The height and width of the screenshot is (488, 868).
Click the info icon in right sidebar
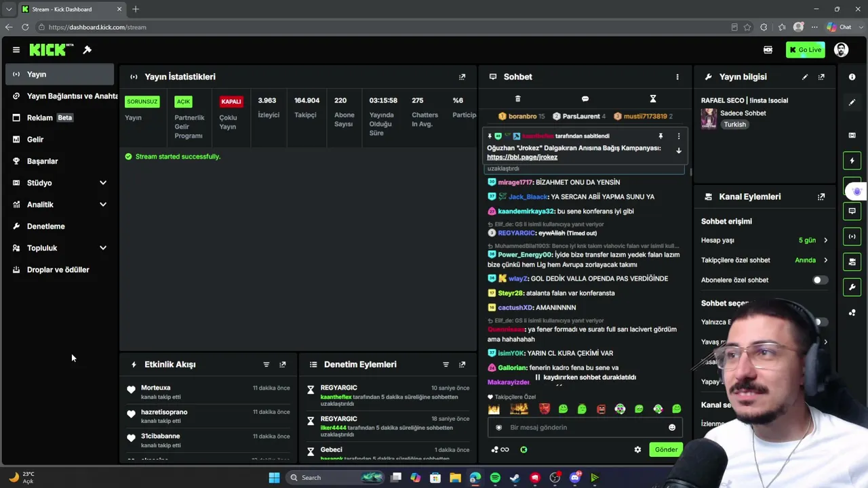(x=852, y=77)
